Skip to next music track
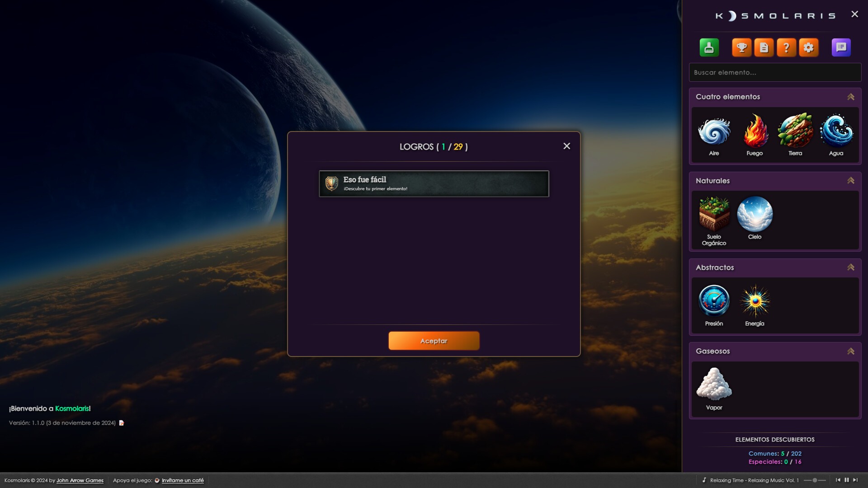Viewport: 868px width, 488px height. point(855,480)
